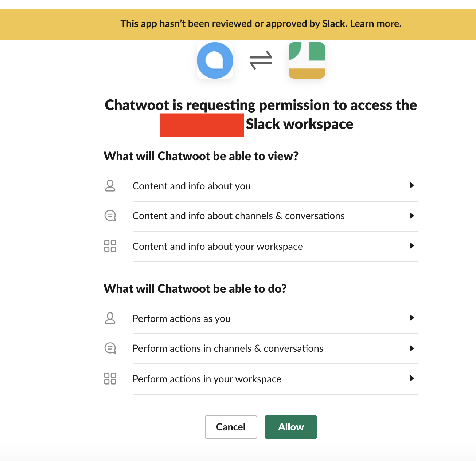Viewport: 476px width, 461px height.
Task: Expand 'Perform actions in your workspace' arrow
Action: (x=412, y=378)
